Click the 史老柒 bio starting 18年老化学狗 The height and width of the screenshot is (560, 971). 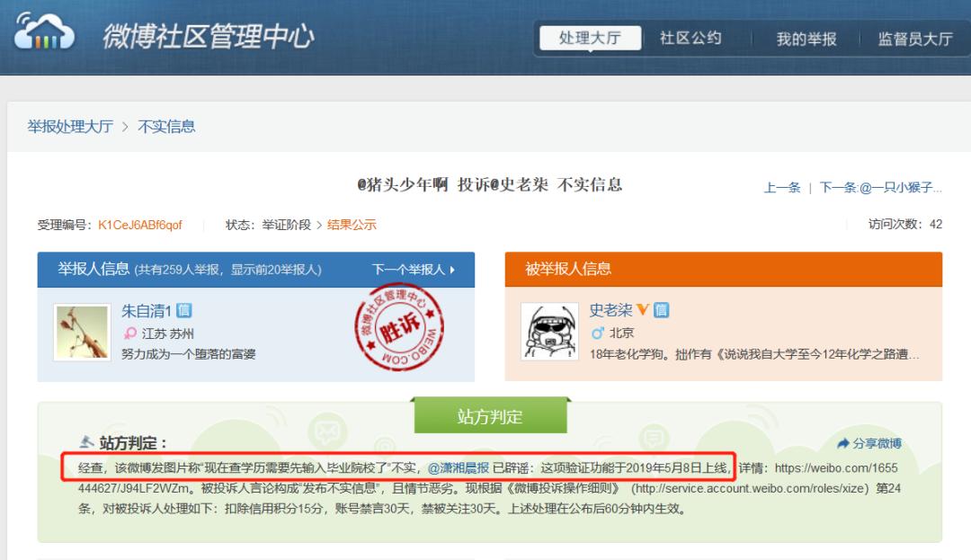[753, 354]
